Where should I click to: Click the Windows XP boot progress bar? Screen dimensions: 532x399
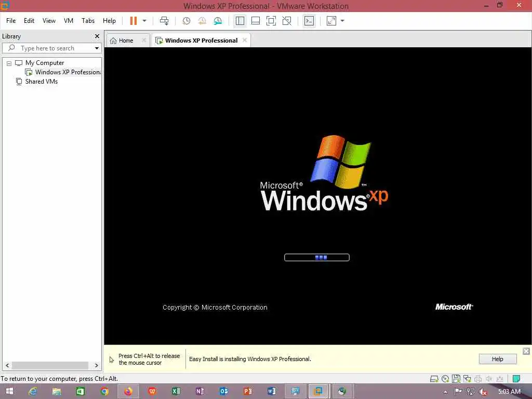(x=317, y=258)
